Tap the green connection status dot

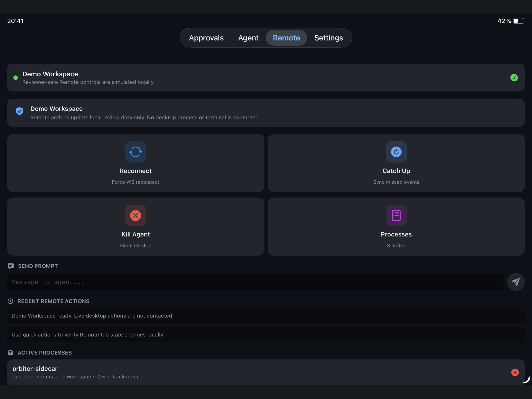pos(16,78)
